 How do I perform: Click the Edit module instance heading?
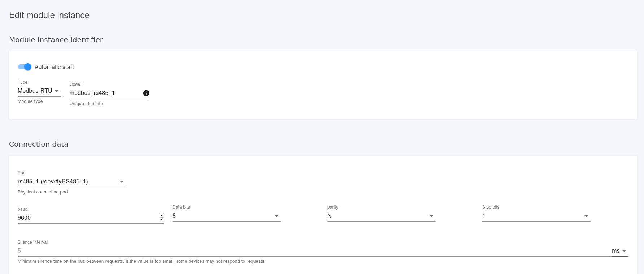49,15
